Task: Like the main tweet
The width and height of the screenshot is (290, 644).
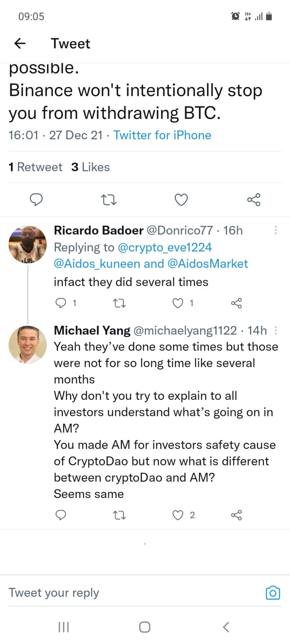Action: tap(181, 200)
